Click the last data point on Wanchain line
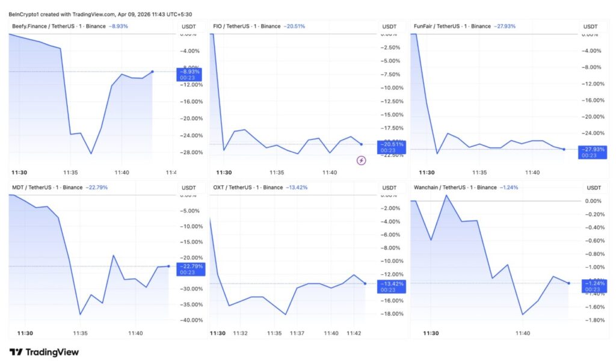Viewport: 616px width, 364px height. (568, 283)
